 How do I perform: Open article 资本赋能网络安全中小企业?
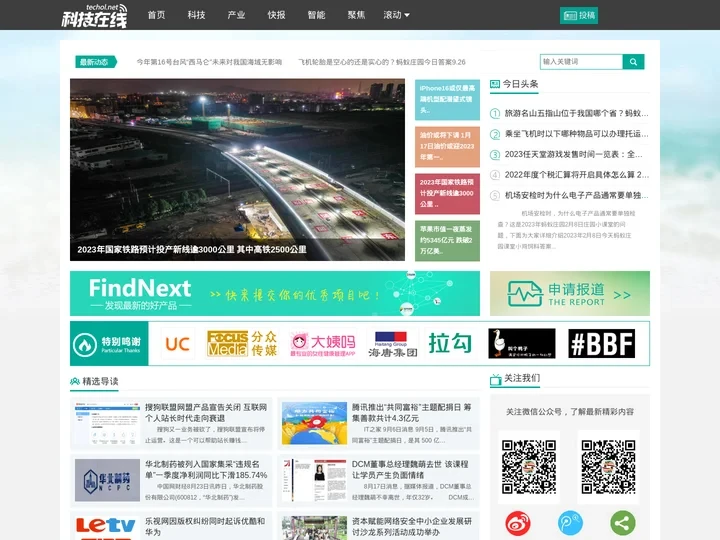412,526
